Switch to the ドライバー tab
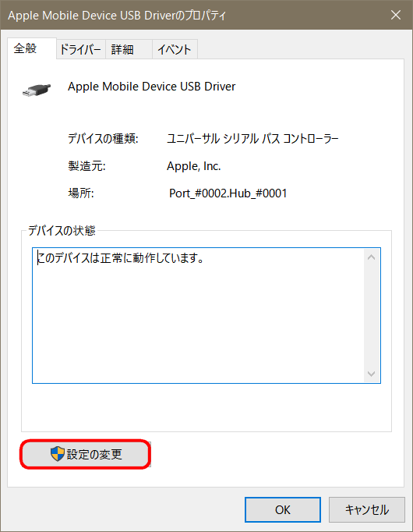 click(x=80, y=50)
